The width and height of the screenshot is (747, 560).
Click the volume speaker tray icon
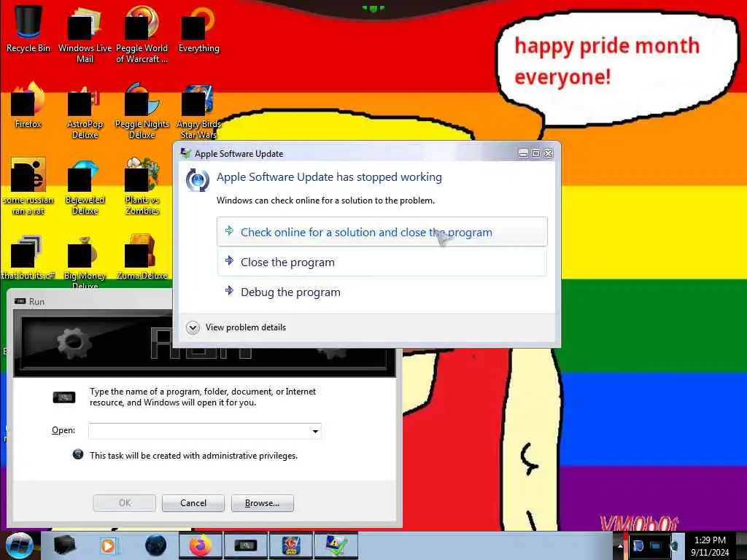click(674, 545)
